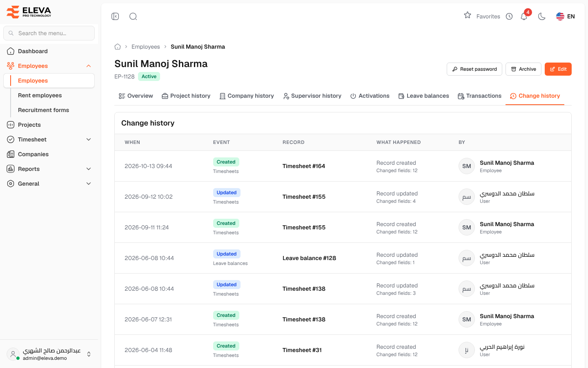588x368 pixels.
Task: Expand the General menu chevron
Action: click(89, 184)
